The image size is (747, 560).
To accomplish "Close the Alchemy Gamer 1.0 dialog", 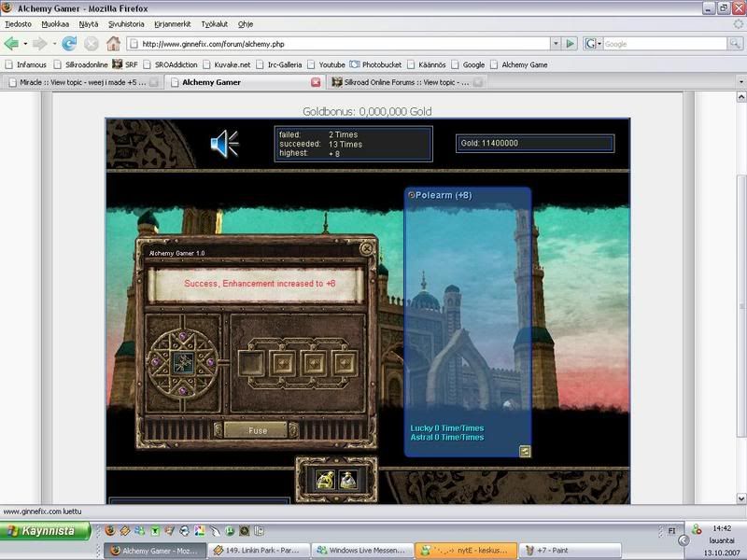I will (367, 248).
